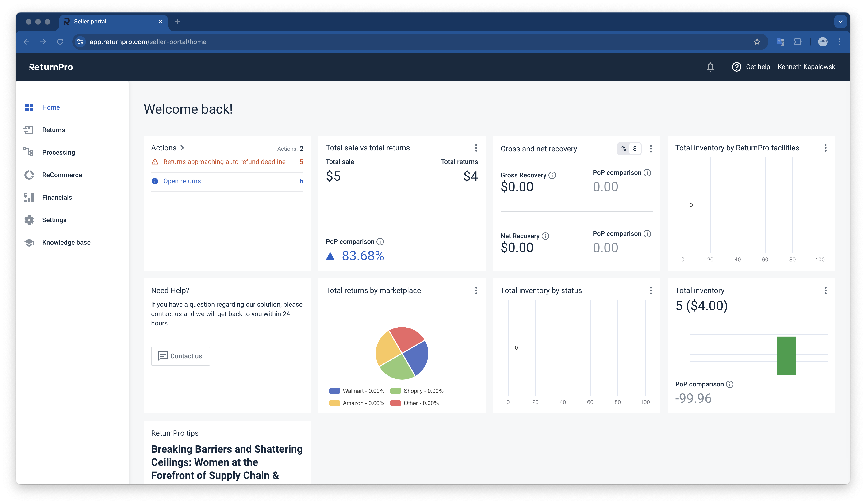Click the Contact us button
The image size is (866, 504).
click(x=180, y=356)
